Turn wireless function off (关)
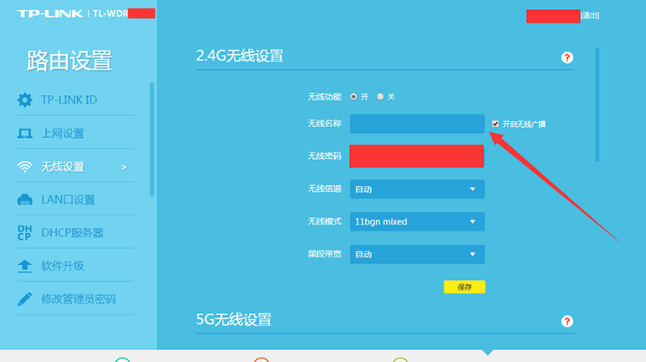The height and width of the screenshot is (362, 646). [x=380, y=96]
